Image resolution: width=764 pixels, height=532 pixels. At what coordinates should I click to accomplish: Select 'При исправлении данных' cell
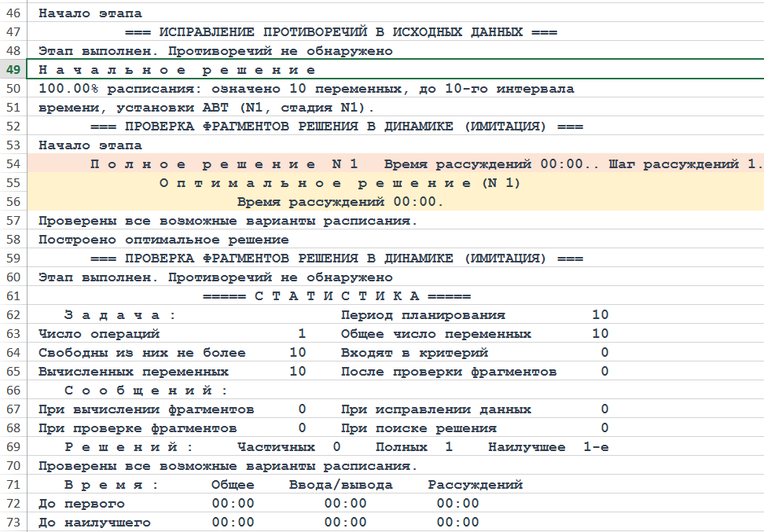click(x=435, y=409)
